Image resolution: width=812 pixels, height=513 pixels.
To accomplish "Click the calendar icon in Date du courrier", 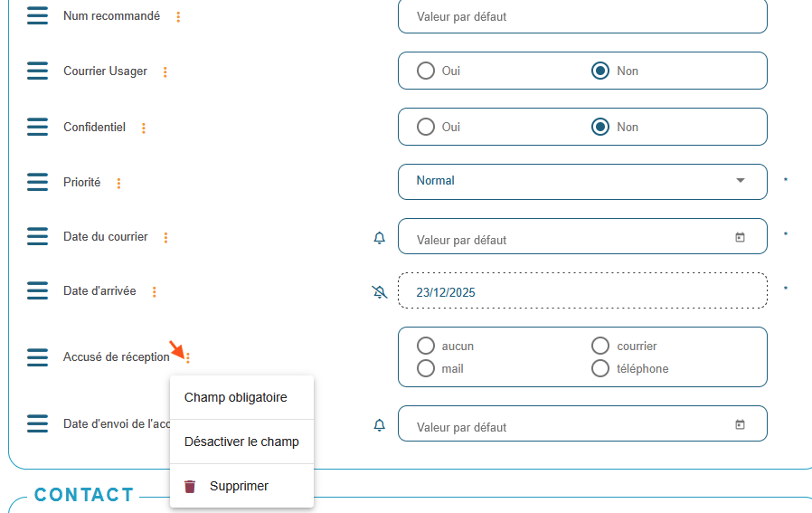I will tap(740, 238).
